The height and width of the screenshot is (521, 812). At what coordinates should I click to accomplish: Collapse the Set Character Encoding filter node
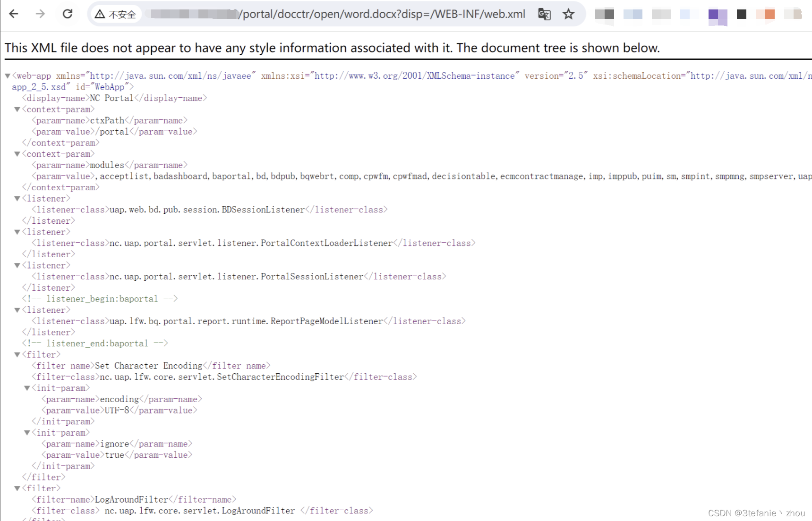(17, 355)
